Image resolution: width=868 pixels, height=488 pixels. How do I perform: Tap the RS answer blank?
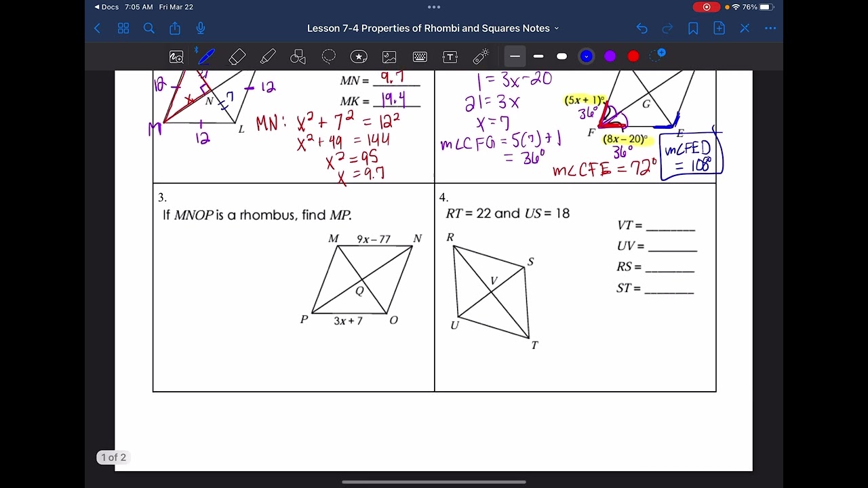670,267
